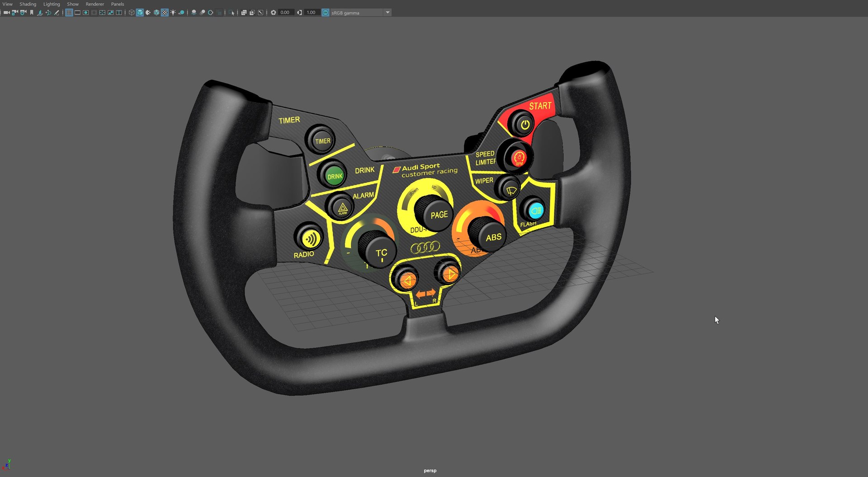Viewport: 868px width, 477px height.
Task: Open the Shading menu
Action: pyautogui.click(x=28, y=4)
